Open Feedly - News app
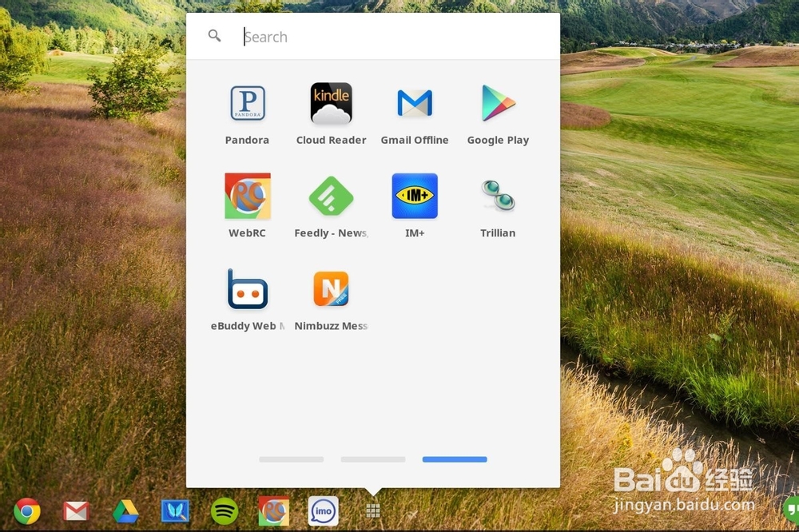 pyautogui.click(x=332, y=197)
